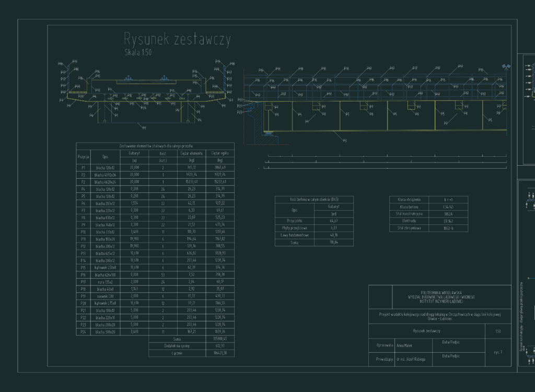This screenshot has height=392, width=535.
Task: Select the weld allowance value '612,93'
Action: 220,346
